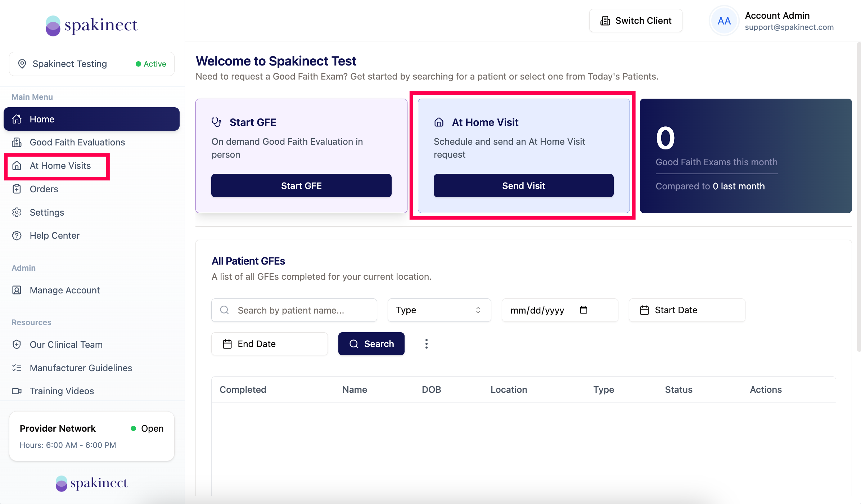Screen dimensions: 861x504
Task: Open the three-dot more options menu
Action: pyautogui.click(x=427, y=344)
